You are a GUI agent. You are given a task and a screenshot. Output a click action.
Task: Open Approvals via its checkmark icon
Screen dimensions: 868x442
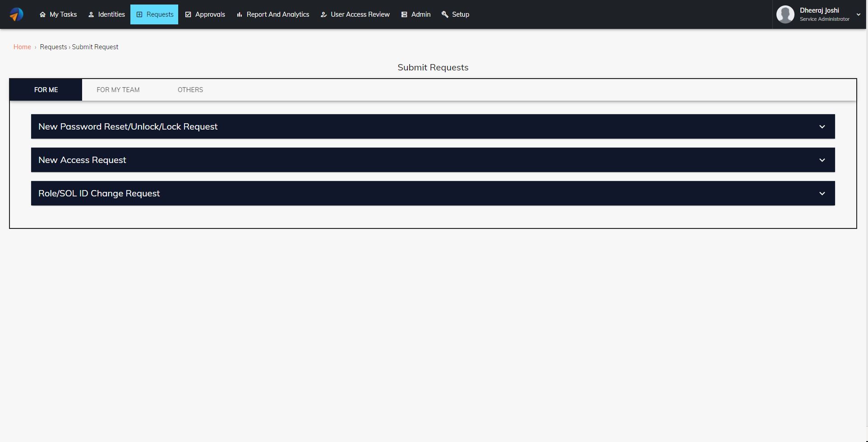(189, 14)
